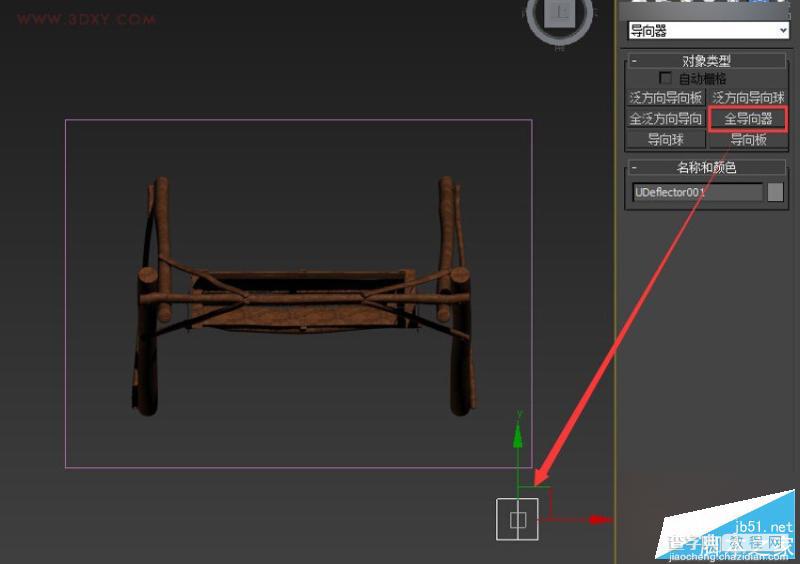Click the 导向球 button
This screenshot has width=800, height=564.
coord(665,139)
